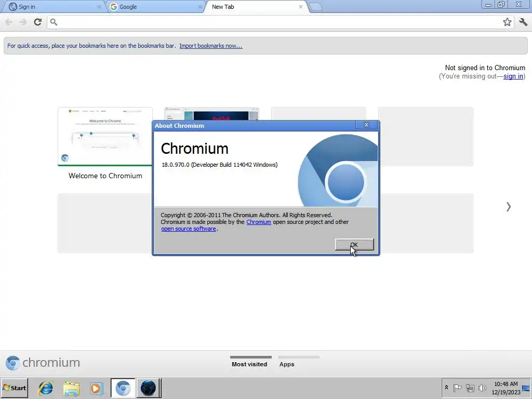The image size is (532, 399).
Task: Open the Windows Start menu
Action: tap(14, 388)
